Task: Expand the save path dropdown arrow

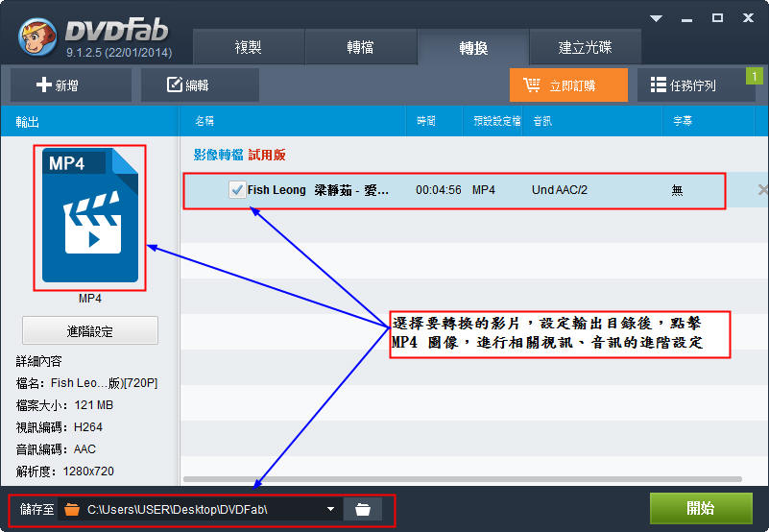Action: tap(330, 509)
